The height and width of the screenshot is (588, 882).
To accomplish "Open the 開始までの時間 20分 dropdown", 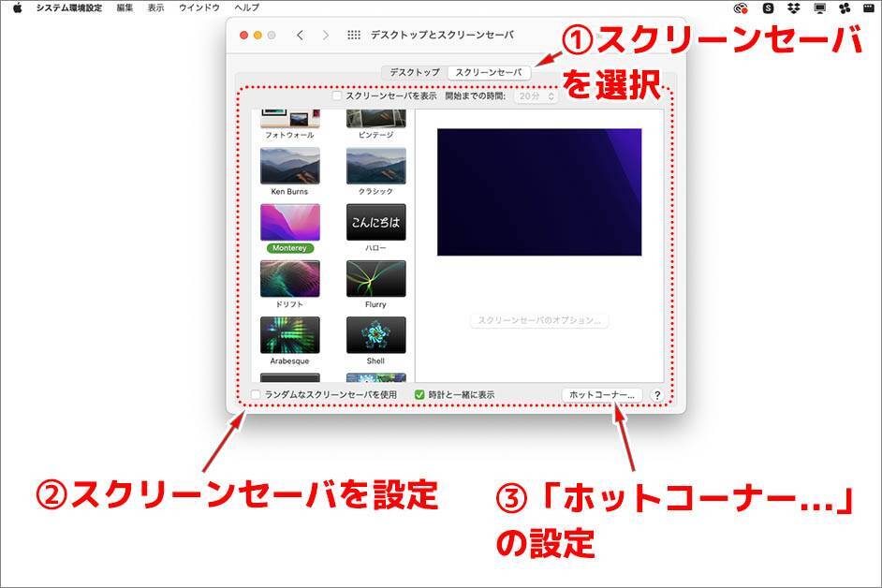I will (x=537, y=96).
